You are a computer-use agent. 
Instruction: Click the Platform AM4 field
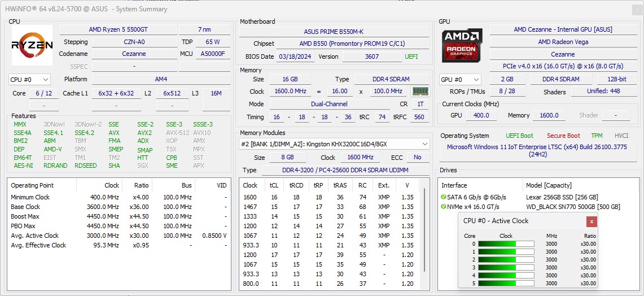161,79
